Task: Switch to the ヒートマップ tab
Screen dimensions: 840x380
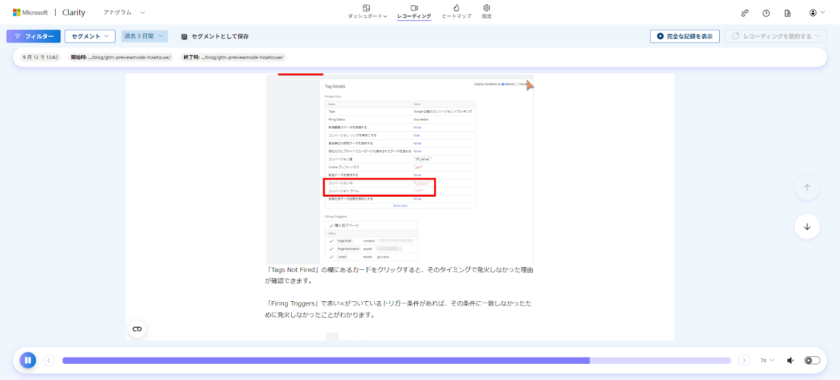Action: tap(456, 11)
